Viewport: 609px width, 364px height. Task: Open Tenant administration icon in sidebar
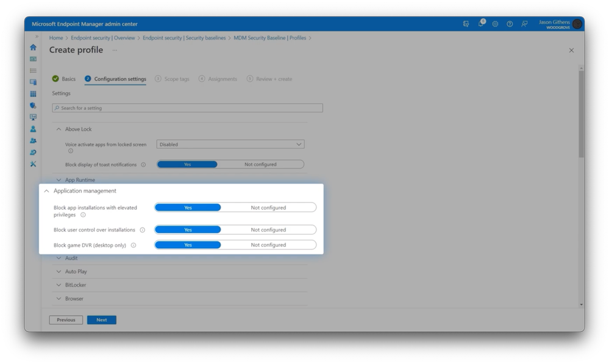pos(33,152)
